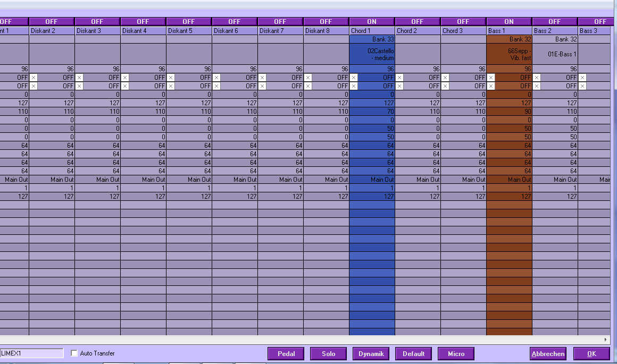Click the horizontal scrollbar right arrow
The image size is (617, 364).
coord(606,339)
